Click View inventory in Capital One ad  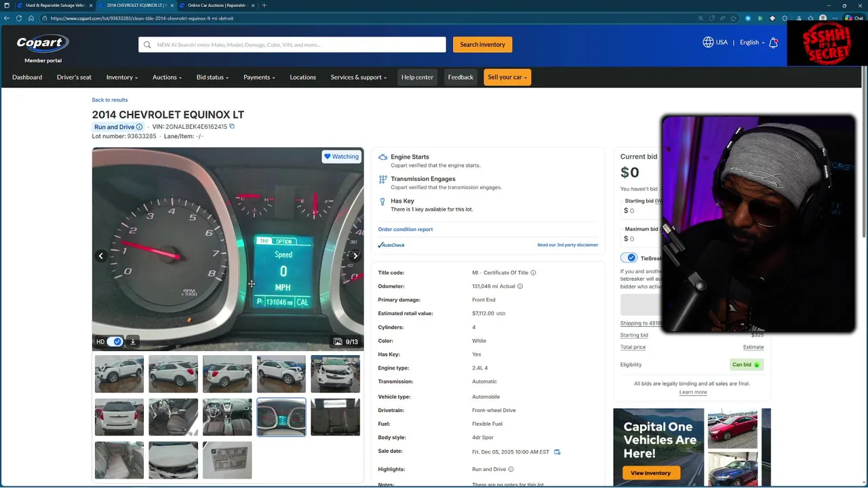[650, 473]
